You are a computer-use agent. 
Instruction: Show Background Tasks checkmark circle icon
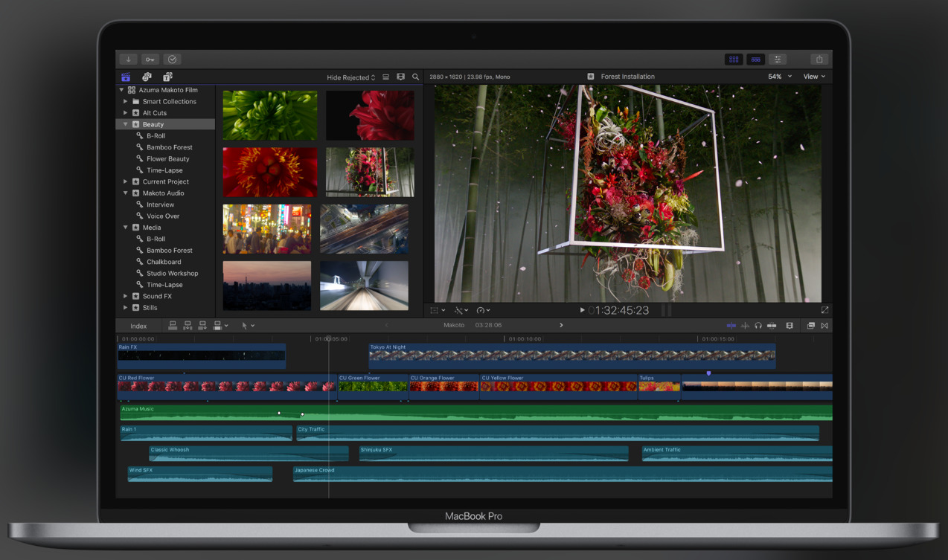tap(173, 59)
